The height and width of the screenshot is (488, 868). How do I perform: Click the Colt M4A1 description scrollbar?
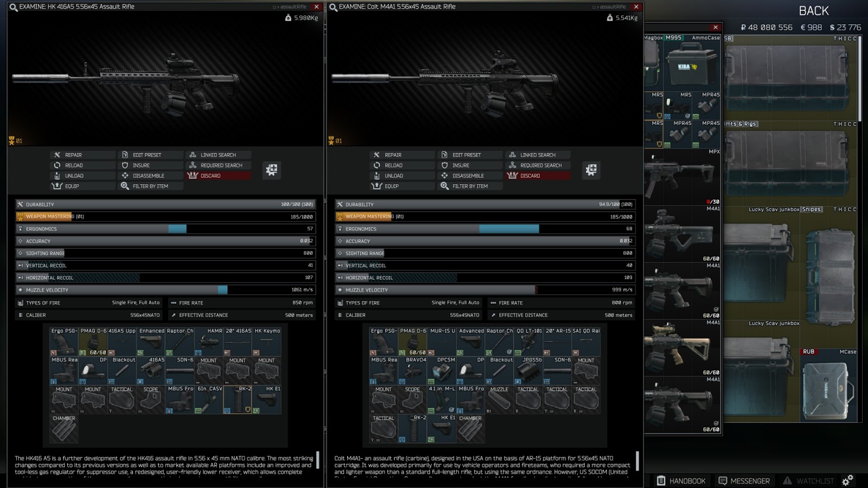pos(637,461)
